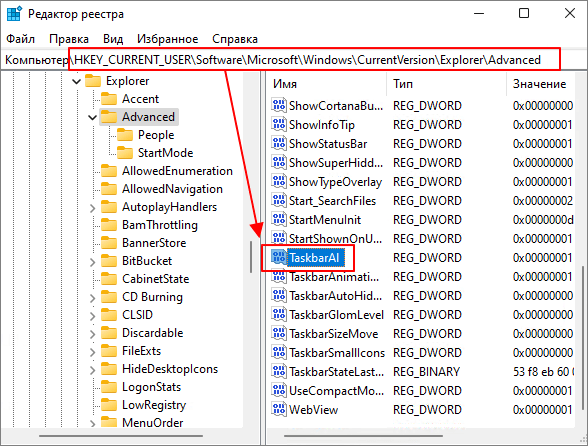
Task: Open the Избранное menu
Action: click(168, 39)
